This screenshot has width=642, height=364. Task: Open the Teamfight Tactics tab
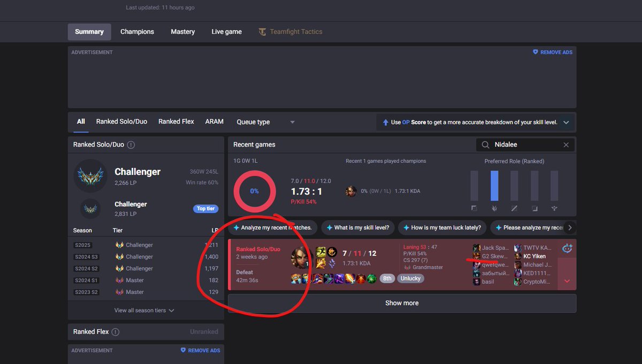pyautogui.click(x=291, y=32)
